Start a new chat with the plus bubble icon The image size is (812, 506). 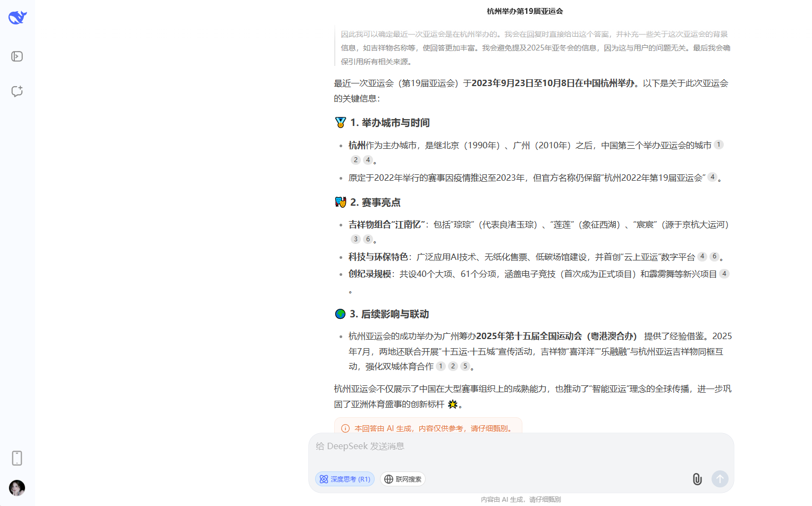click(x=17, y=91)
